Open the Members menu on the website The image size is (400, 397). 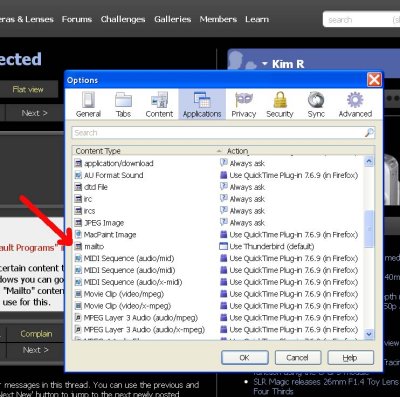pyautogui.click(x=218, y=19)
